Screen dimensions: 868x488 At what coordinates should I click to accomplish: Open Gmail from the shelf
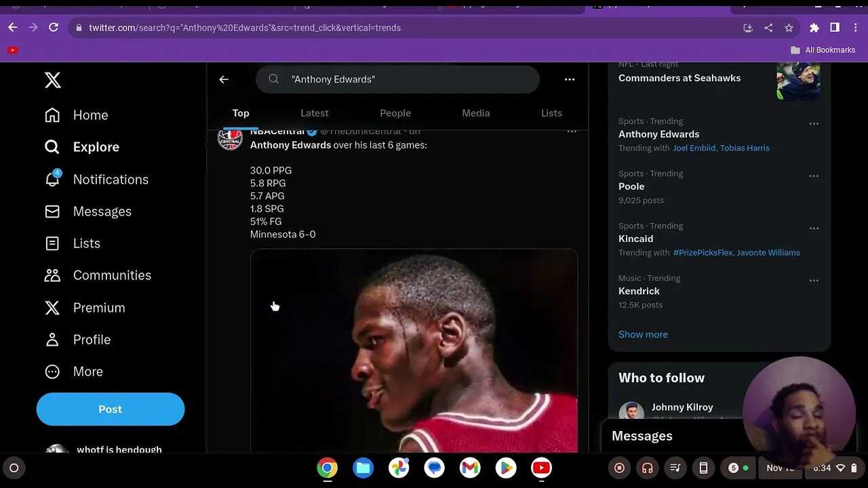tap(470, 468)
